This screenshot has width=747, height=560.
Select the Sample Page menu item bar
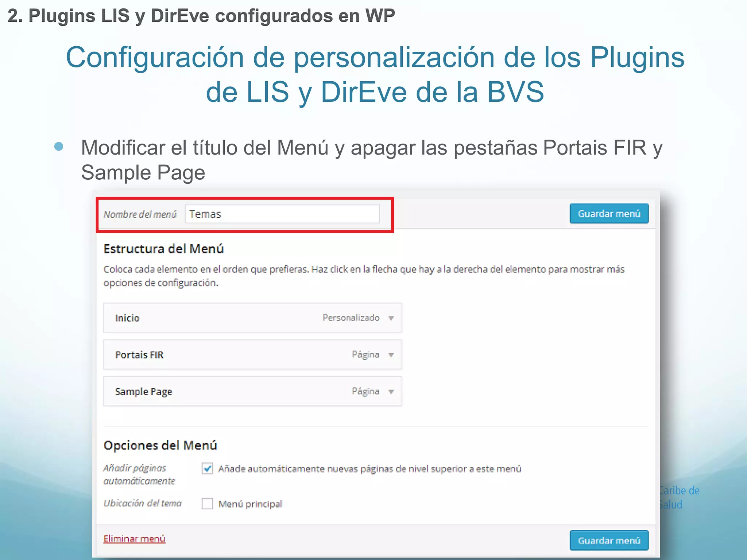[x=253, y=392]
